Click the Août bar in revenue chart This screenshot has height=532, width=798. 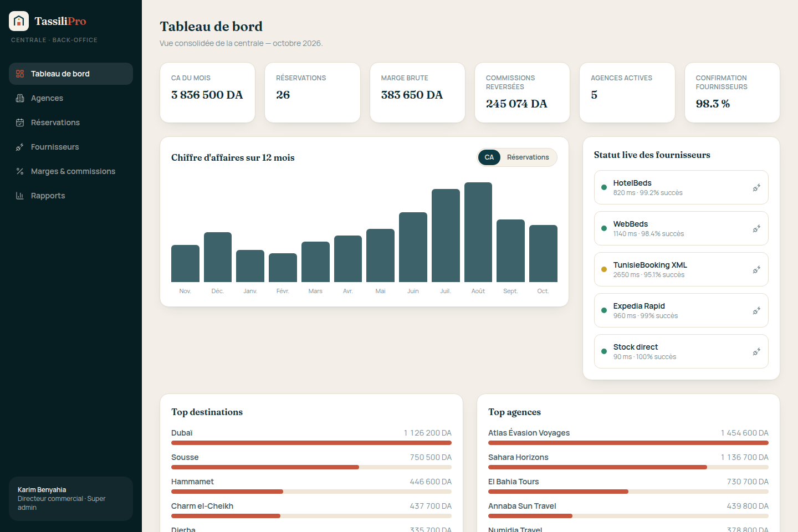pos(478,232)
